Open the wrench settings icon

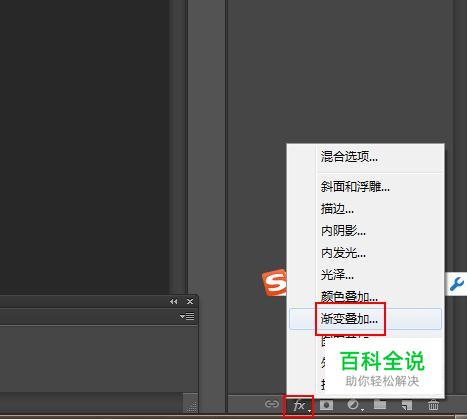456,284
